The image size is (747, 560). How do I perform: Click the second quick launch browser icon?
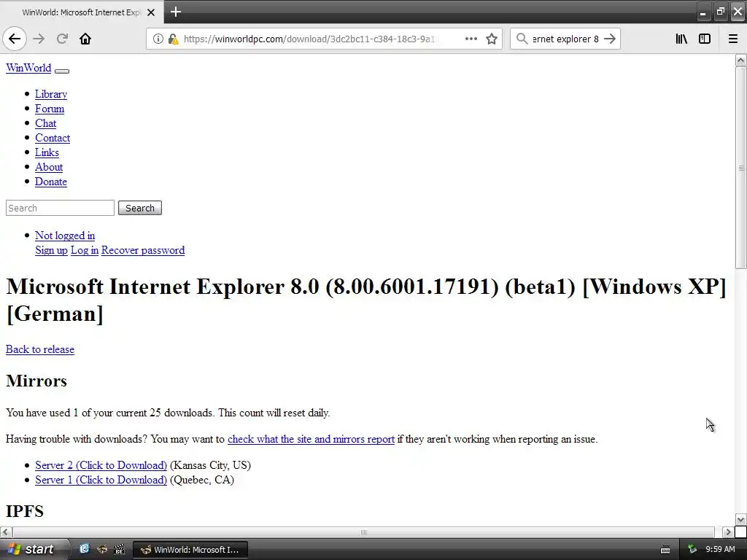102,549
